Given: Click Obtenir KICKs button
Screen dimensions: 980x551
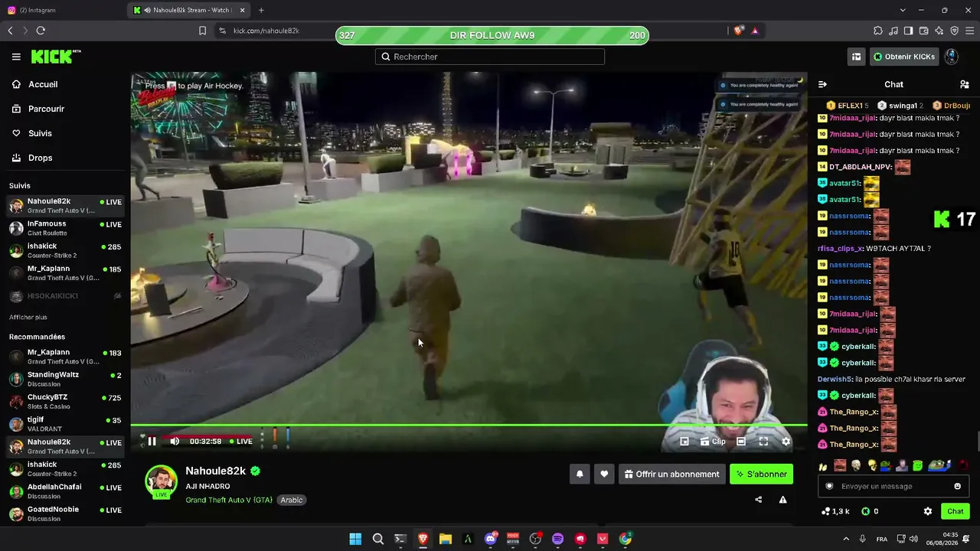Looking at the screenshot, I should (905, 57).
